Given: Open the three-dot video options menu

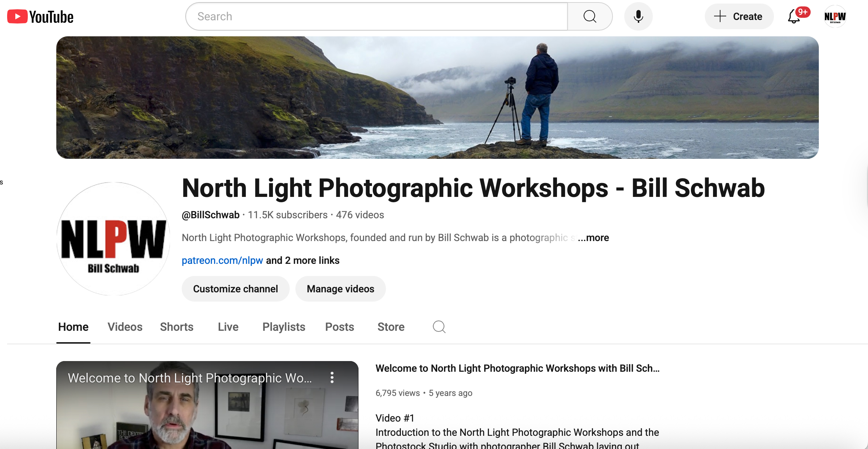Looking at the screenshot, I should point(332,377).
